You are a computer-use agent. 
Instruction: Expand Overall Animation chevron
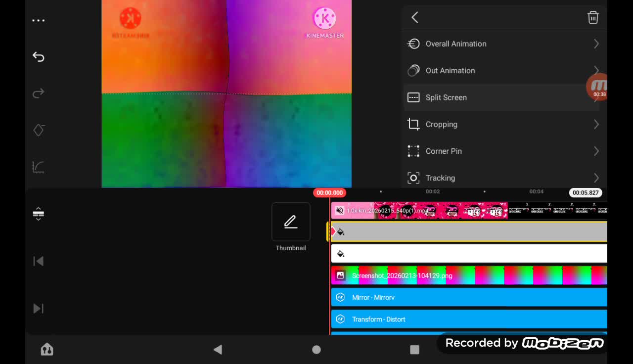(x=596, y=44)
